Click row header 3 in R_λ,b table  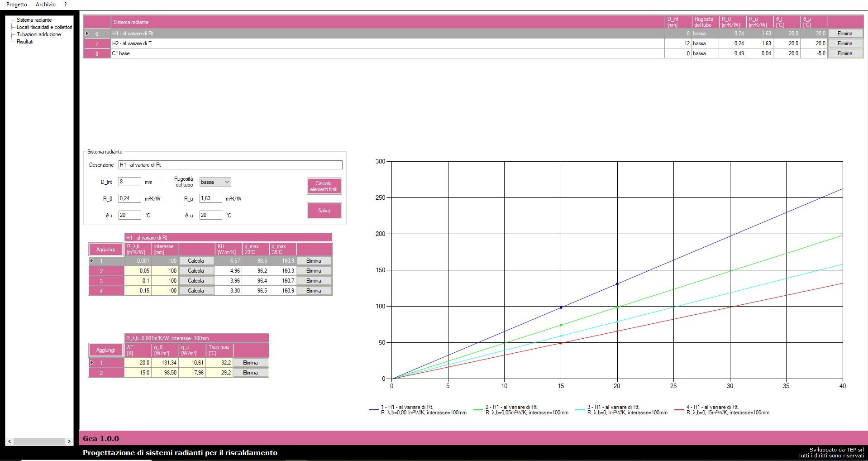click(x=106, y=281)
